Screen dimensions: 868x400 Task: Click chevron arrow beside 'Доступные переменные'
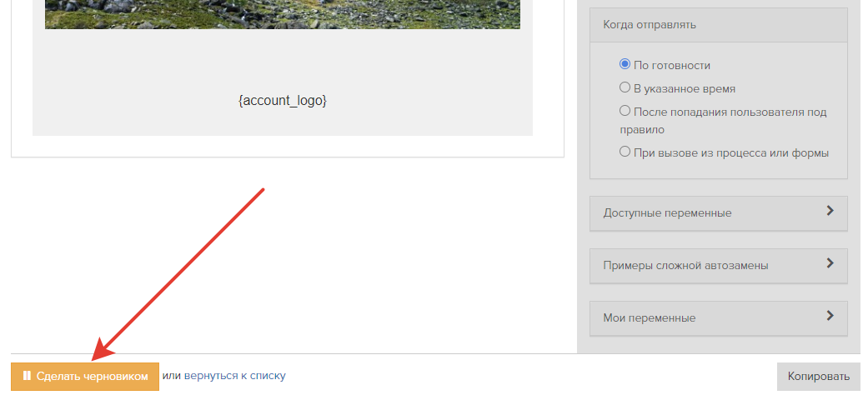[x=830, y=211]
